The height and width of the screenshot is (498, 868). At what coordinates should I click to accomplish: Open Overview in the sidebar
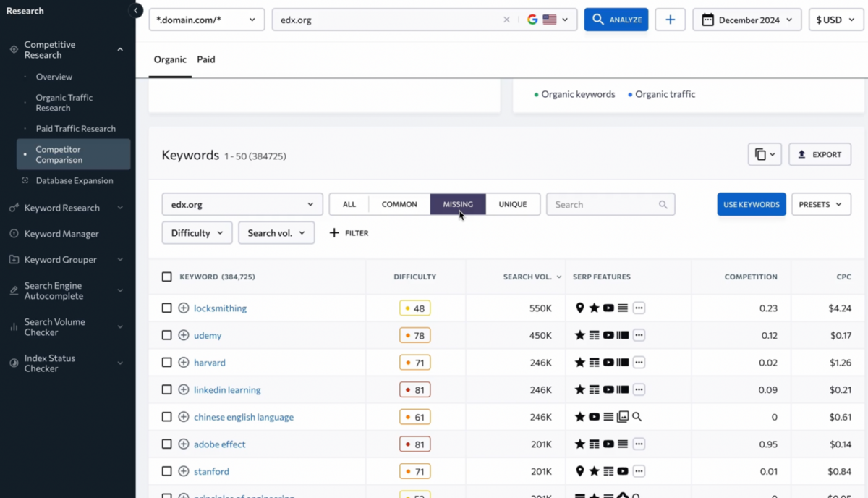tap(54, 77)
